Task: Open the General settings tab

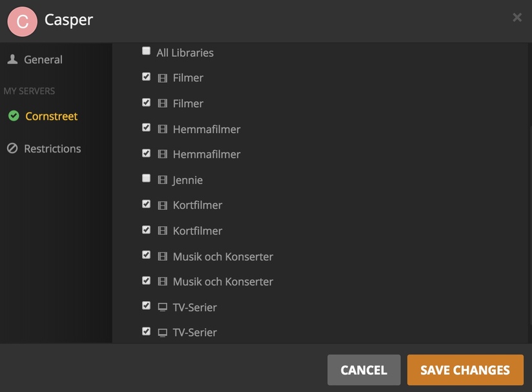Action: click(x=43, y=59)
